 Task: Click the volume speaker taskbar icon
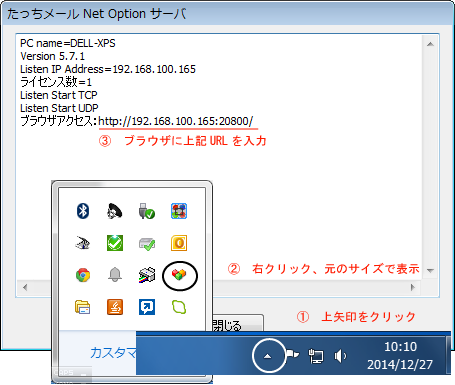click(x=340, y=356)
